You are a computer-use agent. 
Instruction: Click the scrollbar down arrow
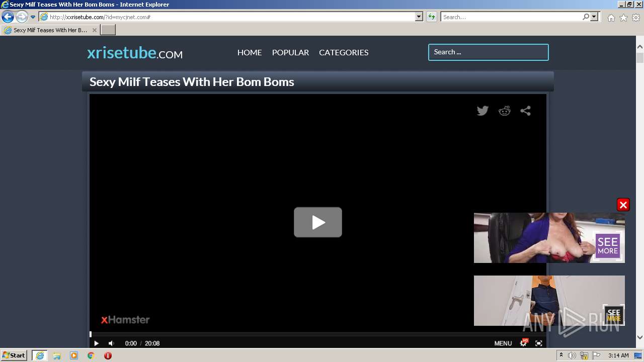coord(640,337)
